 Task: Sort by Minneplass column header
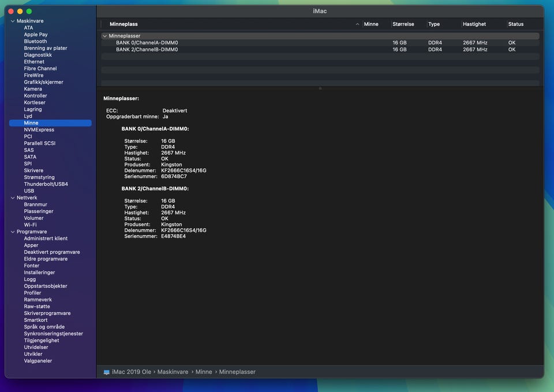click(x=123, y=24)
